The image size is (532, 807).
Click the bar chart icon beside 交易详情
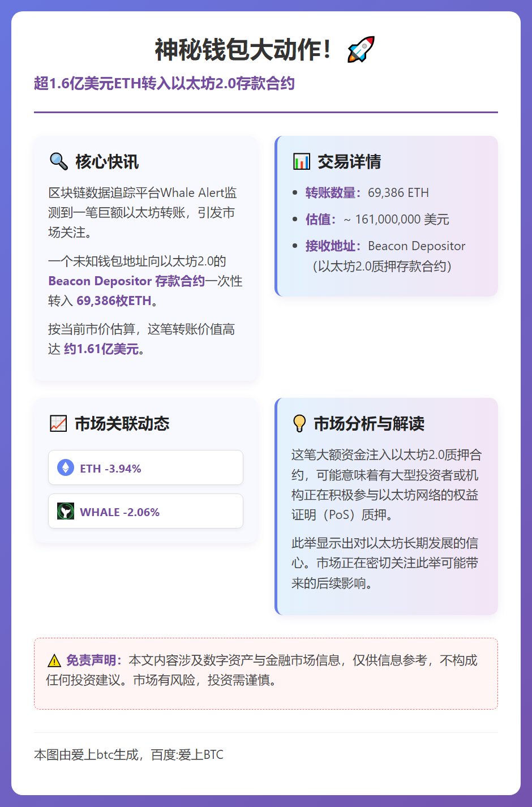pyautogui.click(x=302, y=161)
